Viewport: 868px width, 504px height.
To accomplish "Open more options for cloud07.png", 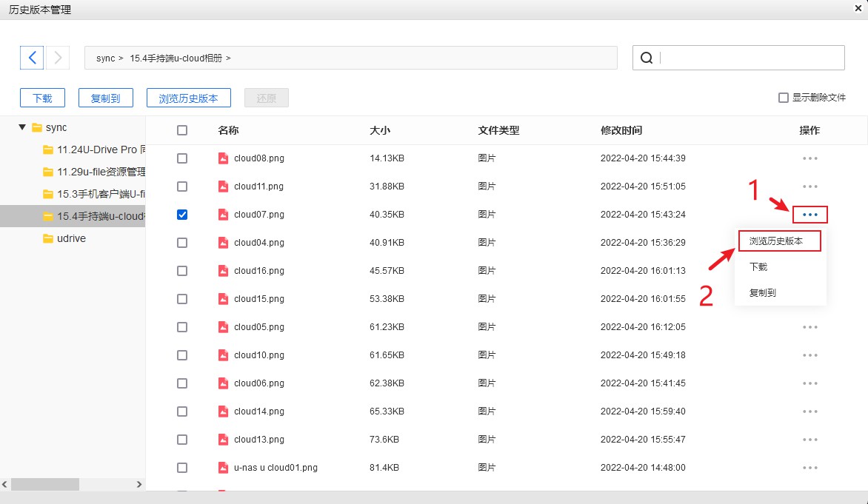I will pos(809,215).
